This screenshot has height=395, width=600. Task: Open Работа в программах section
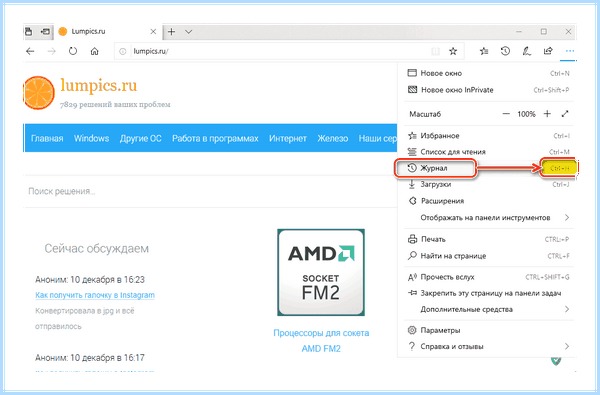pos(215,138)
